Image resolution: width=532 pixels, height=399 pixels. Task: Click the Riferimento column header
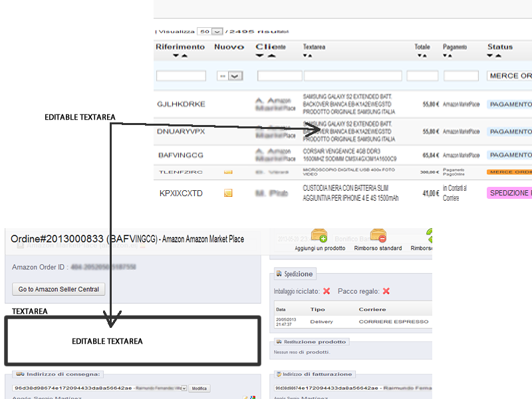tap(180, 47)
